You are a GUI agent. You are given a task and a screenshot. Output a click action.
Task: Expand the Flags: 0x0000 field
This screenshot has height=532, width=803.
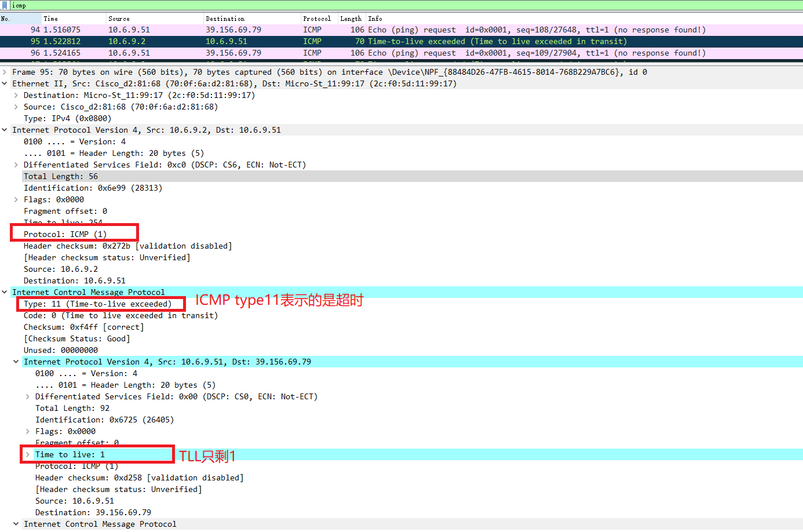[15, 199]
